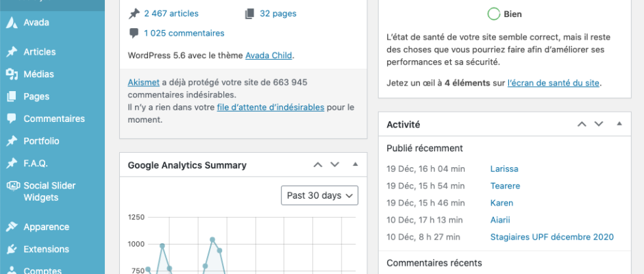Open the Karen post link
644x274 pixels.
click(x=501, y=203)
